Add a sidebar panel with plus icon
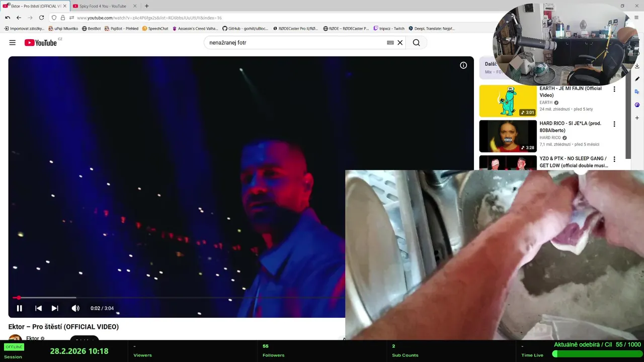Screen dimensions: 644x362 point(637,118)
